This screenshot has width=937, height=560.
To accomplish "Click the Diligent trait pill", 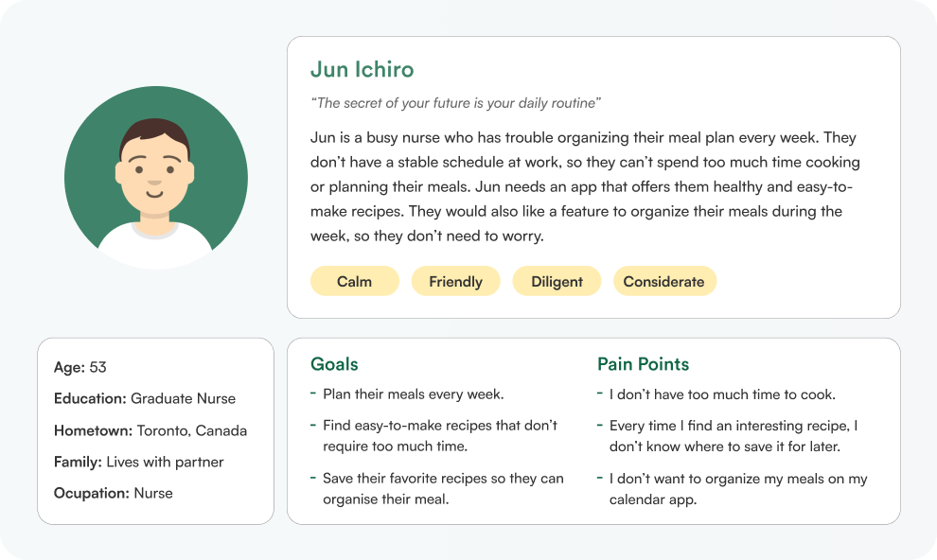I will pyautogui.click(x=557, y=281).
